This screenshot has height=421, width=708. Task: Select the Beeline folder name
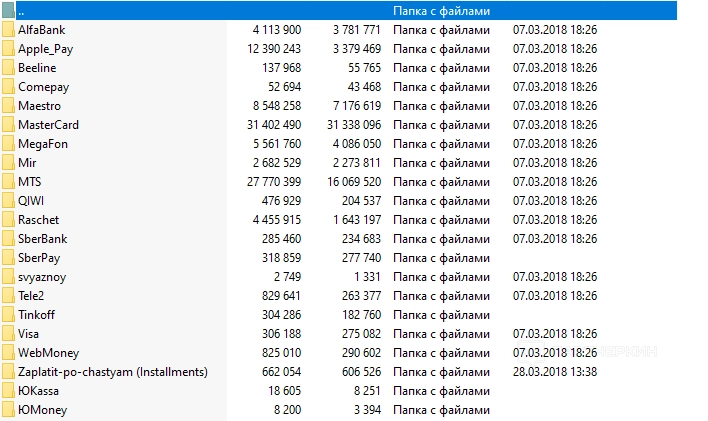coord(37,68)
